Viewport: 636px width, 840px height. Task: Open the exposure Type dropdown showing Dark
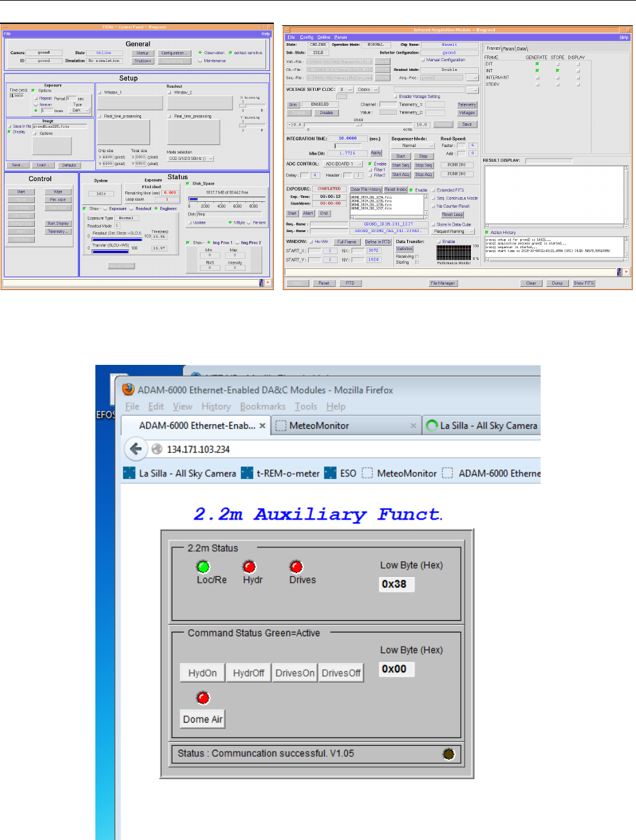coord(81,110)
